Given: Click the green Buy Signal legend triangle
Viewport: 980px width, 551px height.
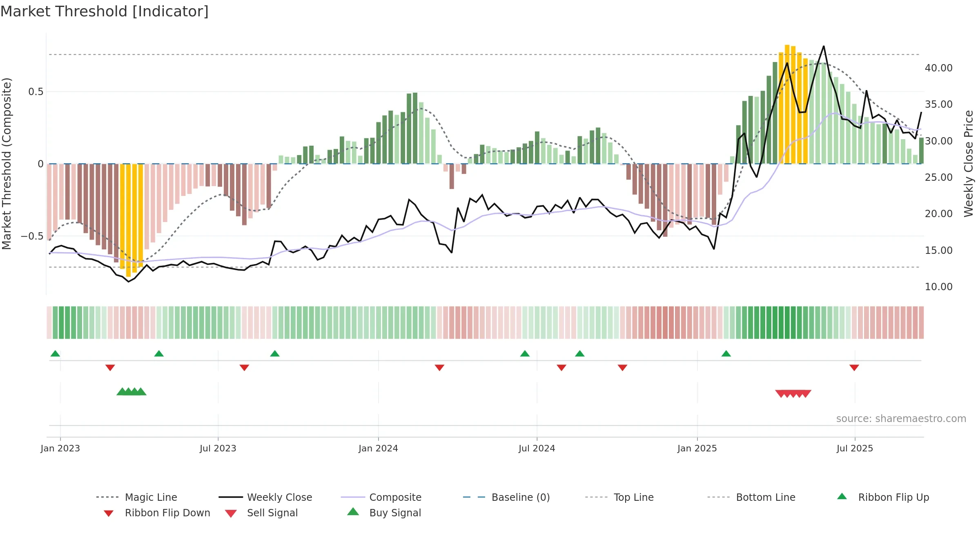Looking at the screenshot, I should (x=353, y=511).
